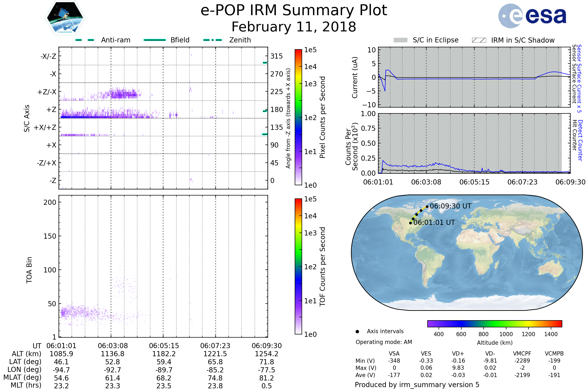Click the TOF Counts per Second colorbar

298,266
